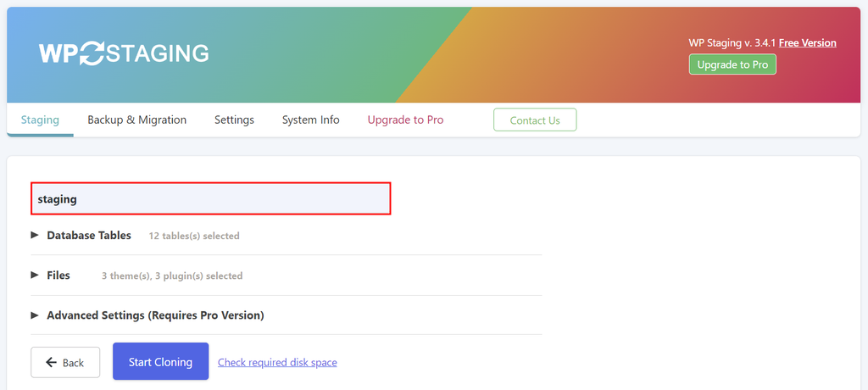Go to the Settings tab

click(234, 120)
